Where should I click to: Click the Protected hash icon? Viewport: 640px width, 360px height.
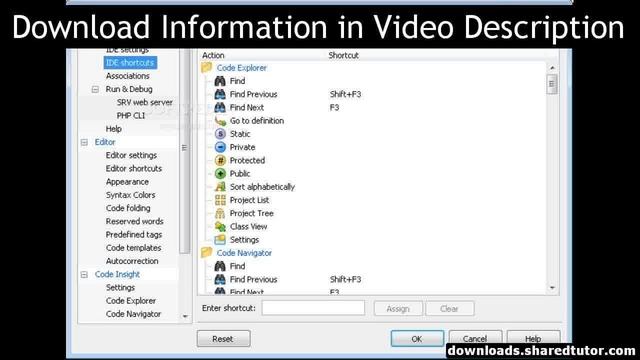(220, 160)
